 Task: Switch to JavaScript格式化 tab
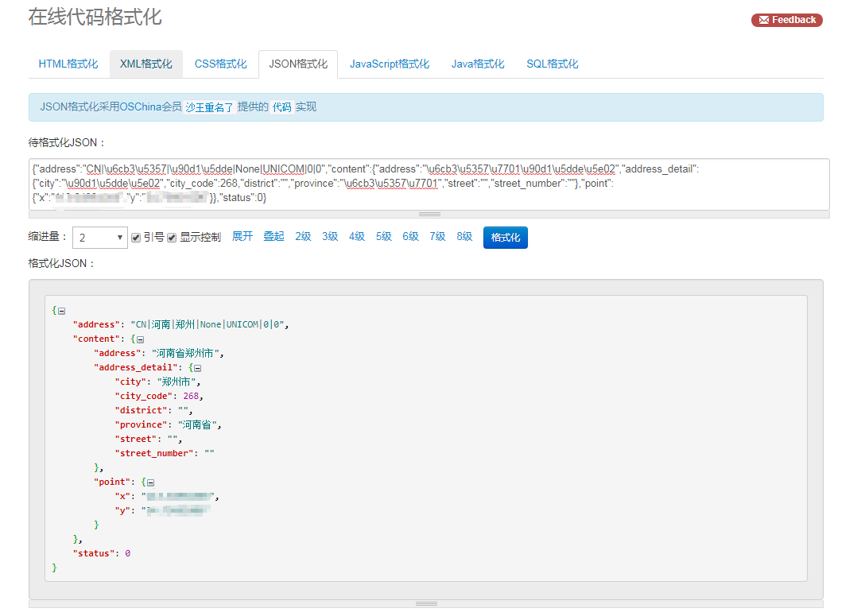coord(390,64)
